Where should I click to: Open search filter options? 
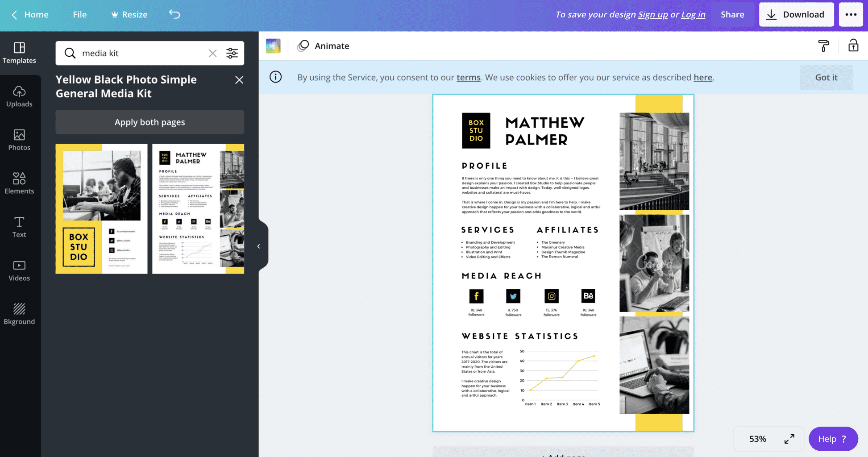click(232, 53)
